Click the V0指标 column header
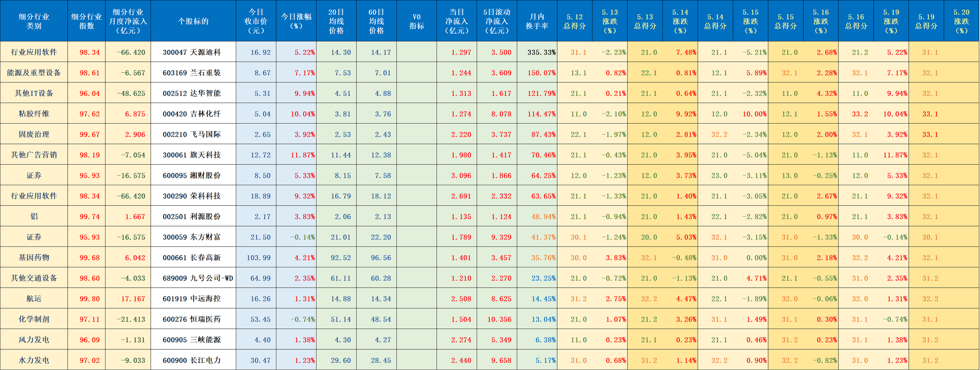This screenshot has height=370, width=980. 416,21
